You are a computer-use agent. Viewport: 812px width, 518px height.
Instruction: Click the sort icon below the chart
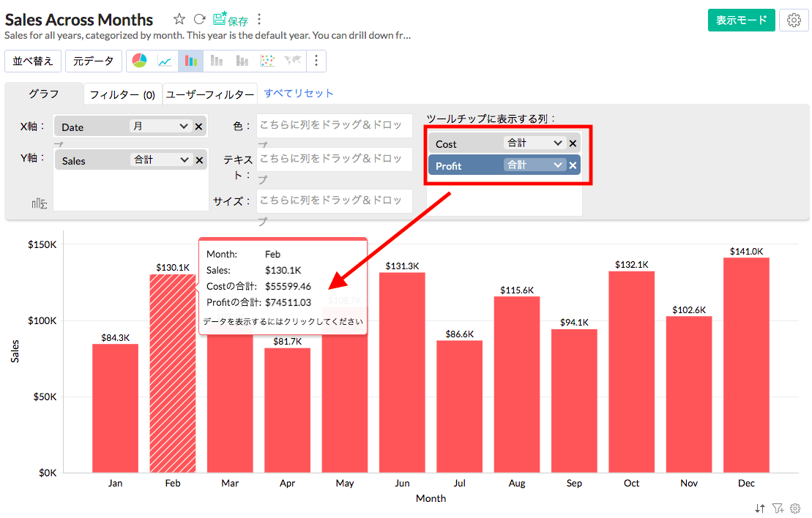pyautogui.click(x=760, y=508)
